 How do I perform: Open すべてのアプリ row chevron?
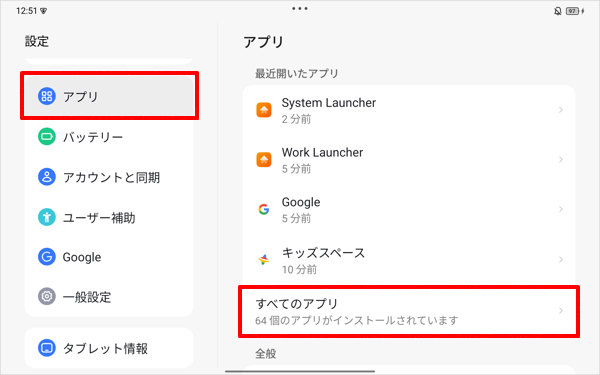(561, 311)
